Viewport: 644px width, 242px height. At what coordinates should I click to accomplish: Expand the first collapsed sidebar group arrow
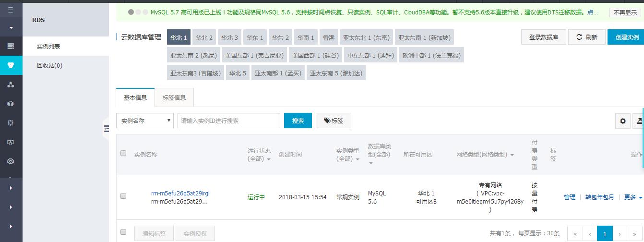(x=11, y=188)
